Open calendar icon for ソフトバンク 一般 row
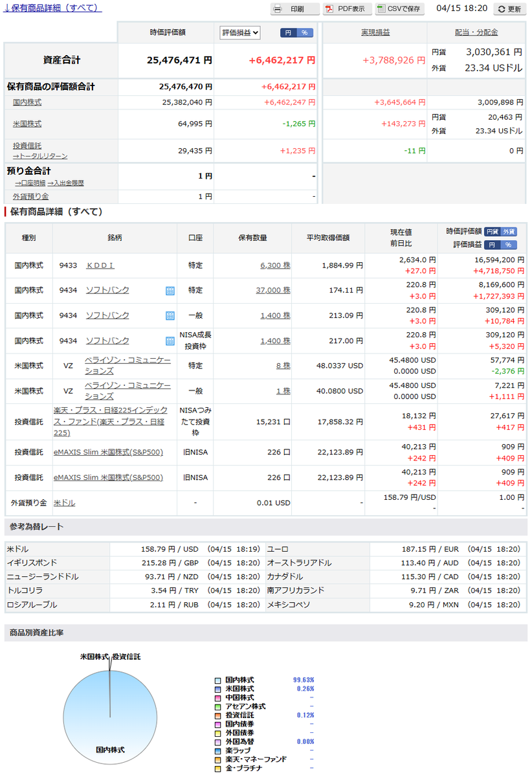532x777 pixels. click(x=170, y=316)
